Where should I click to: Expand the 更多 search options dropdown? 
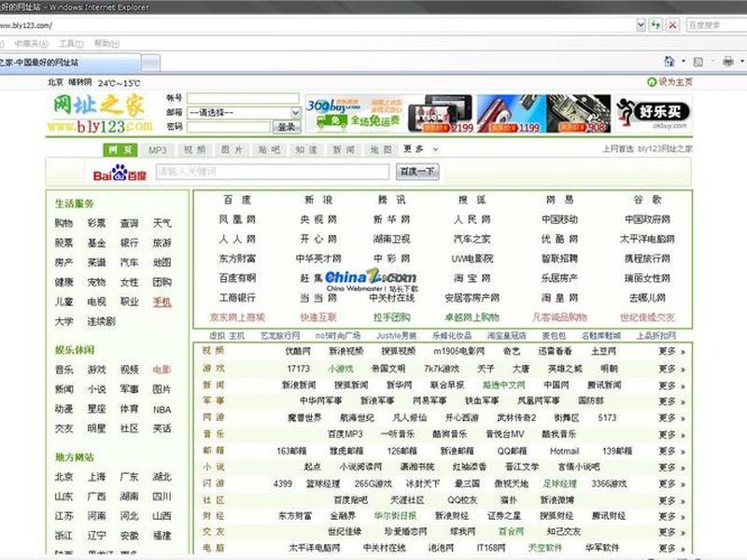[x=421, y=149]
